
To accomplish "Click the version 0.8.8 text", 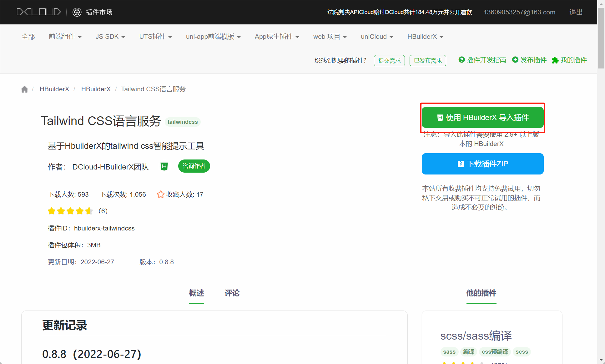I will [x=166, y=262].
